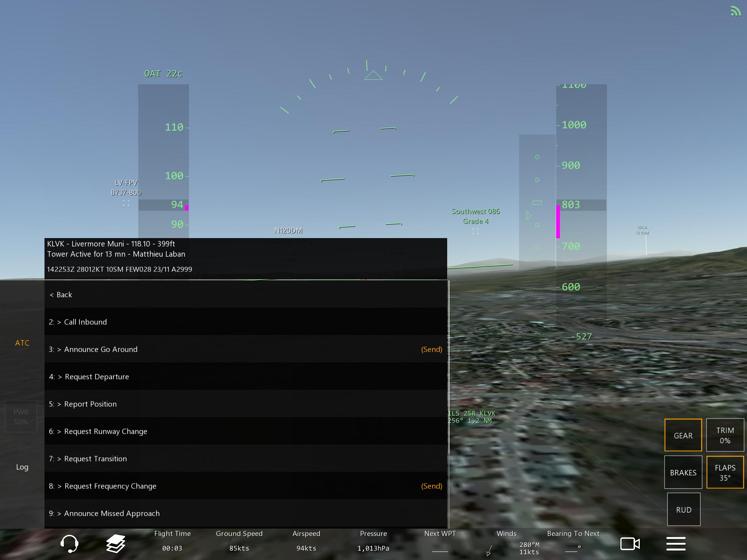Switch to the Log tab
Screen dimensions: 747x560
pyautogui.click(x=22, y=467)
